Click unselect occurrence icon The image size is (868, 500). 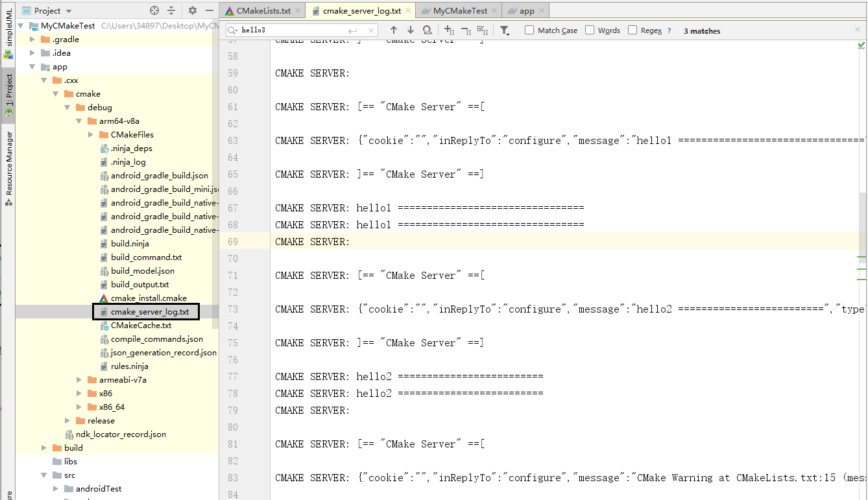point(466,30)
